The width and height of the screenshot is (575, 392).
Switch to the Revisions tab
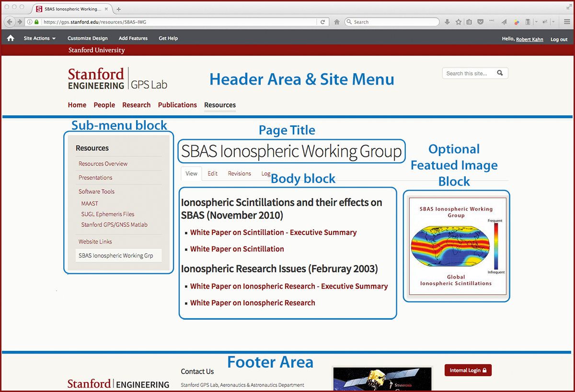[x=239, y=174]
